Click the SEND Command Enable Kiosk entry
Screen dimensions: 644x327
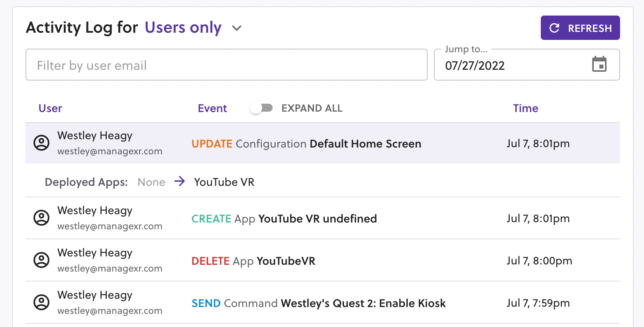tap(318, 303)
